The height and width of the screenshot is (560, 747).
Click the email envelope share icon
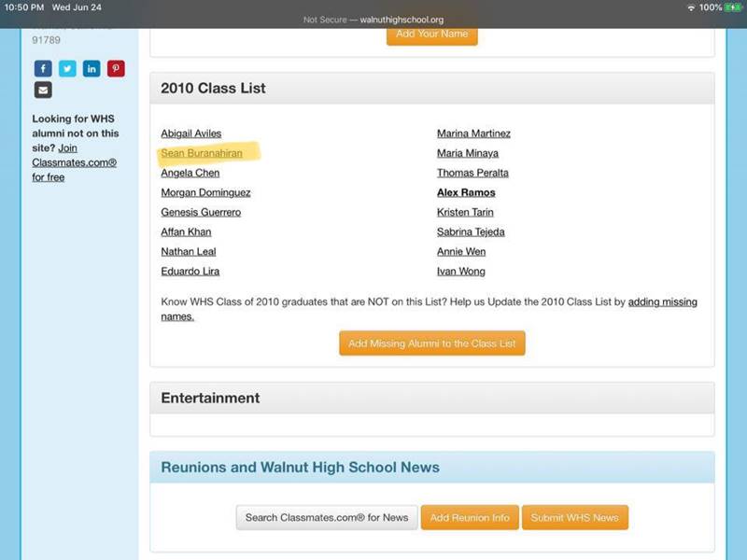point(43,91)
